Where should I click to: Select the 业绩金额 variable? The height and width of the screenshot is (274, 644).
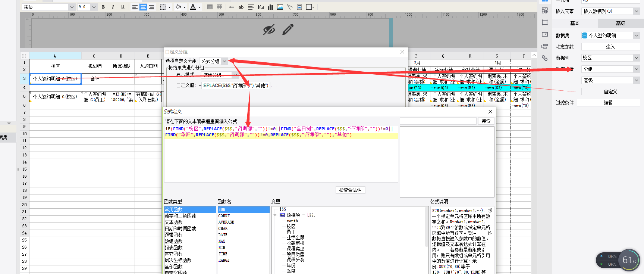295,237
